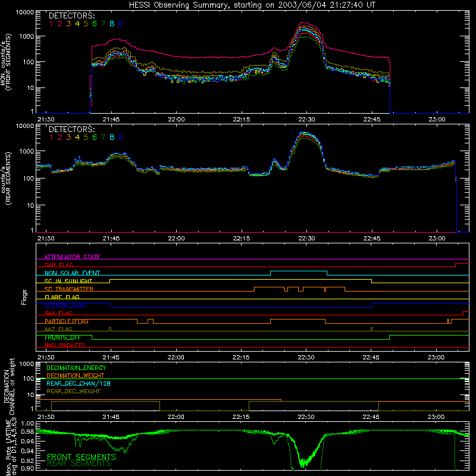The image size is (476, 476).
Task: Click the ECLIPSE_FLAG label
Action: [x=65, y=305]
